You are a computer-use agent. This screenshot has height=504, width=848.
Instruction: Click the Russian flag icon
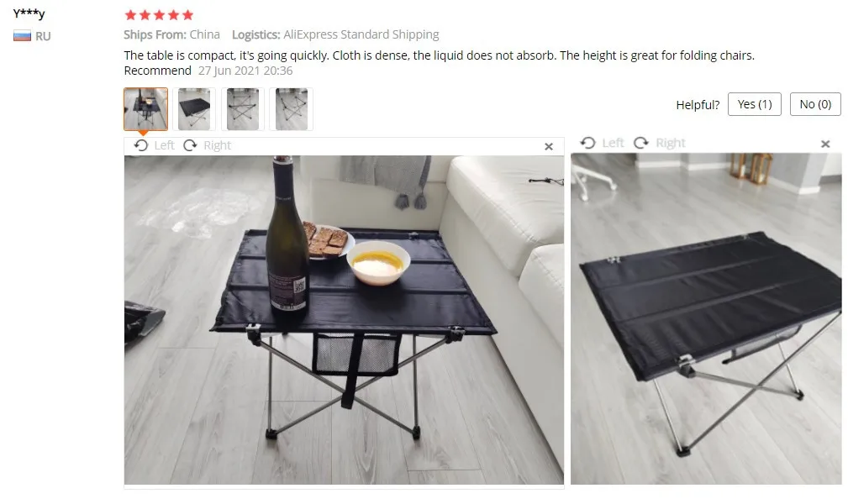tap(22, 36)
